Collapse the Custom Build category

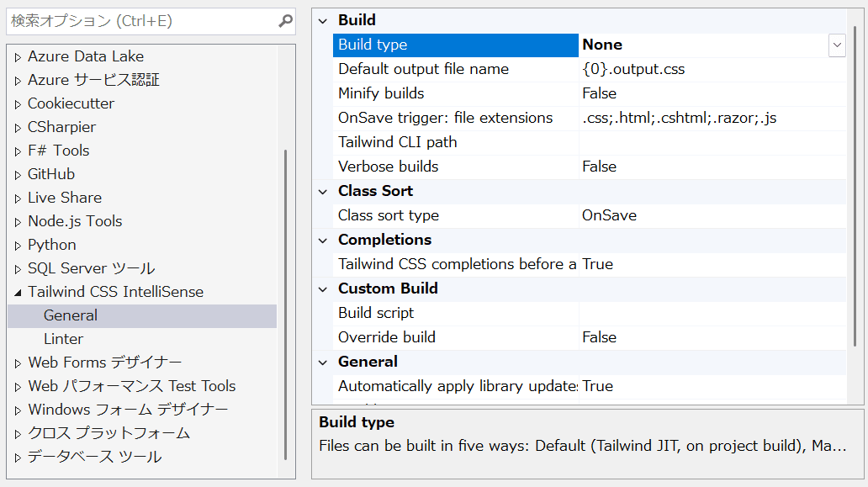[322, 288]
